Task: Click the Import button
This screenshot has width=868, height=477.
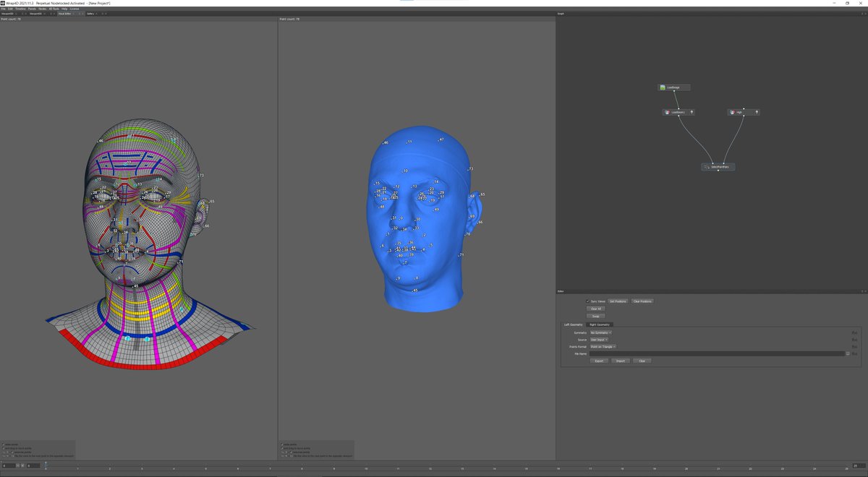Action: [x=621, y=361]
